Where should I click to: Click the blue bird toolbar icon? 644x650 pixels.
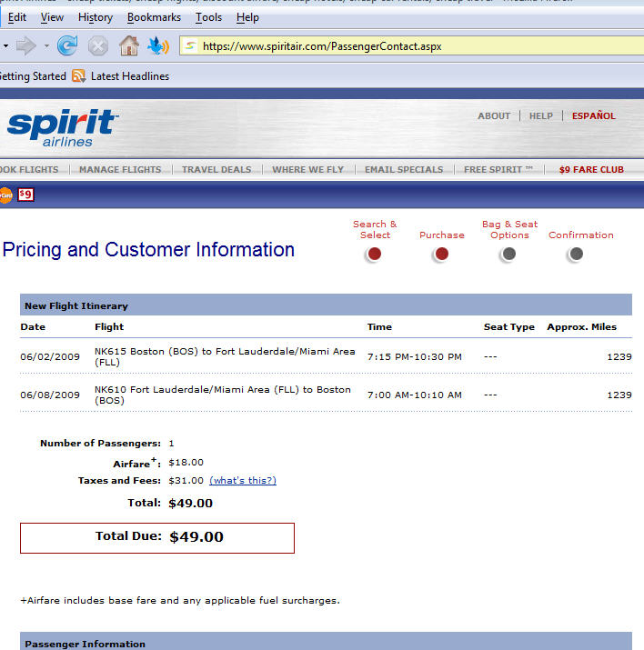(158, 45)
